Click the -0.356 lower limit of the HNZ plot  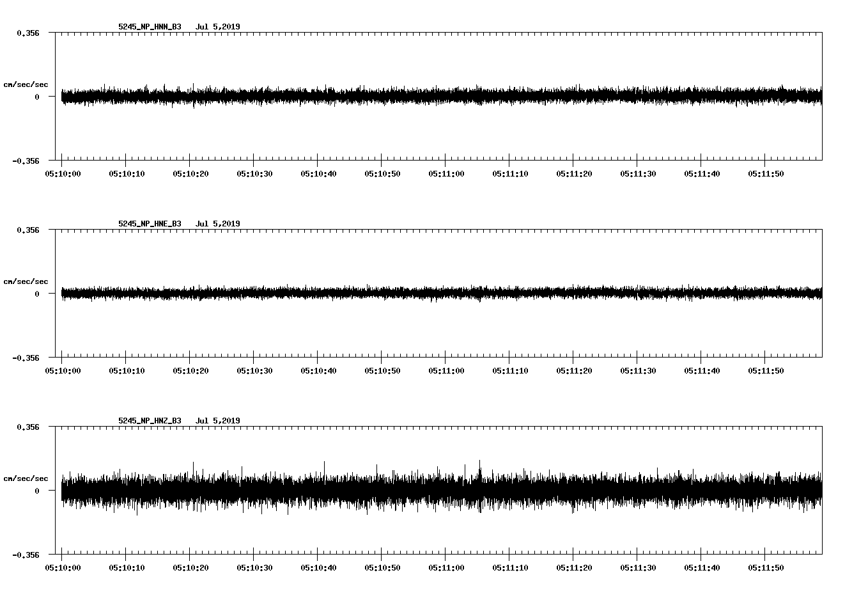pos(26,555)
